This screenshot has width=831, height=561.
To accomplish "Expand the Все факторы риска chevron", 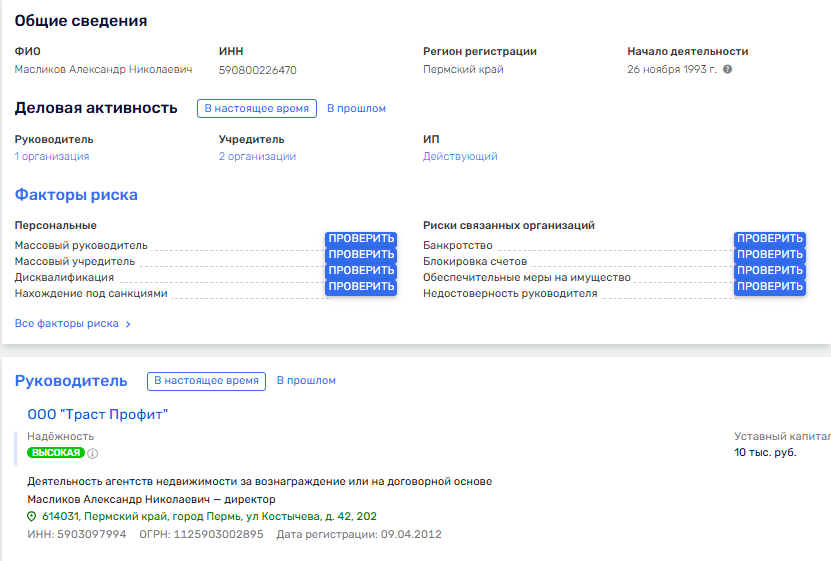I will [128, 324].
